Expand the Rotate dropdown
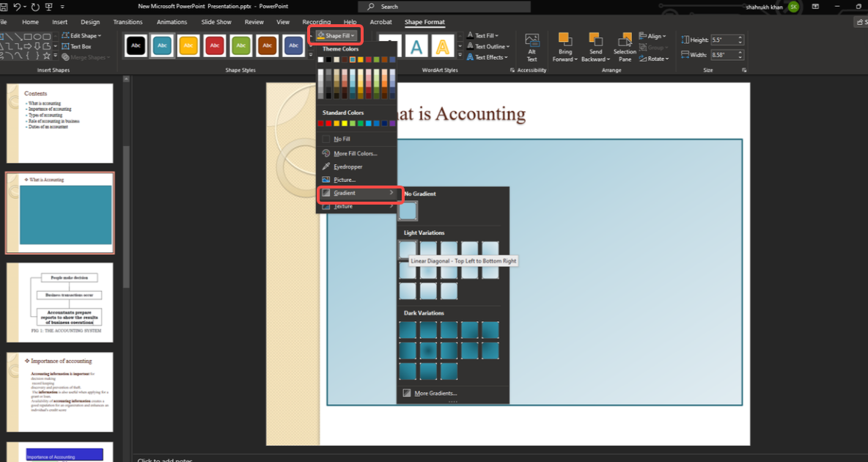Screen dimensions: 868x462 657,59
